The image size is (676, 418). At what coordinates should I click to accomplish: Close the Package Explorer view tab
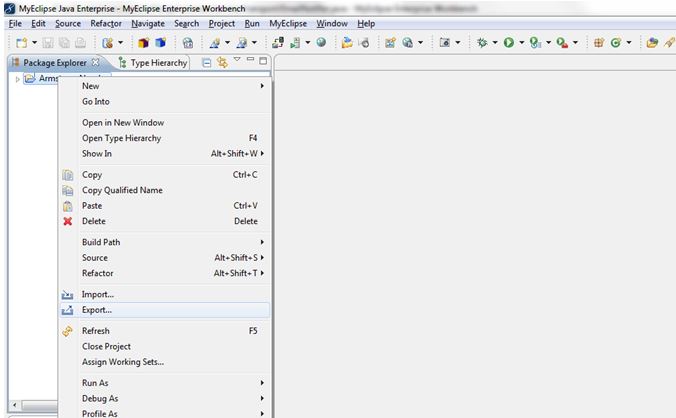tap(96, 62)
